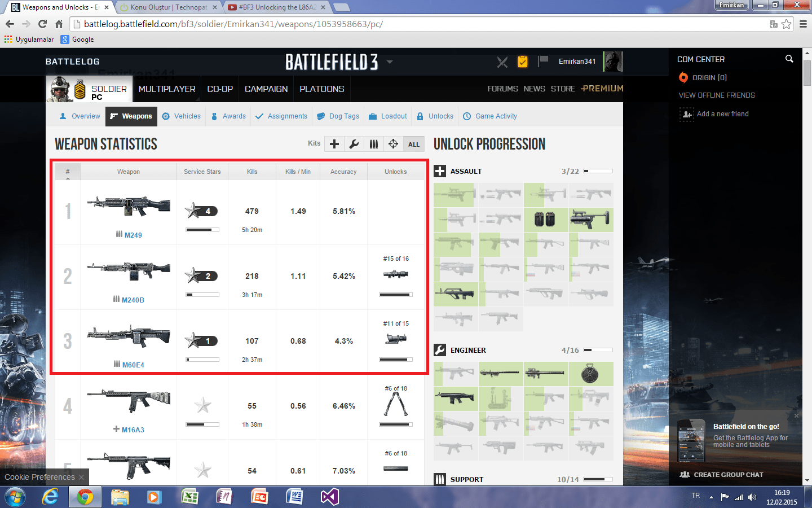Go back to the previous page
The width and height of the screenshot is (812, 508).
pyautogui.click(x=10, y=24)
